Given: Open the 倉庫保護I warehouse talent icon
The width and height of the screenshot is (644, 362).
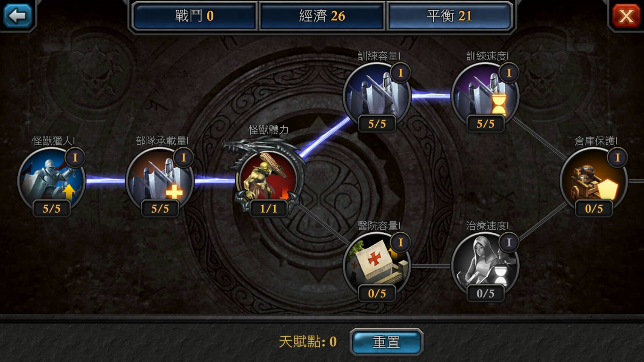Looking at the screenshot, I should pos(594,180).
